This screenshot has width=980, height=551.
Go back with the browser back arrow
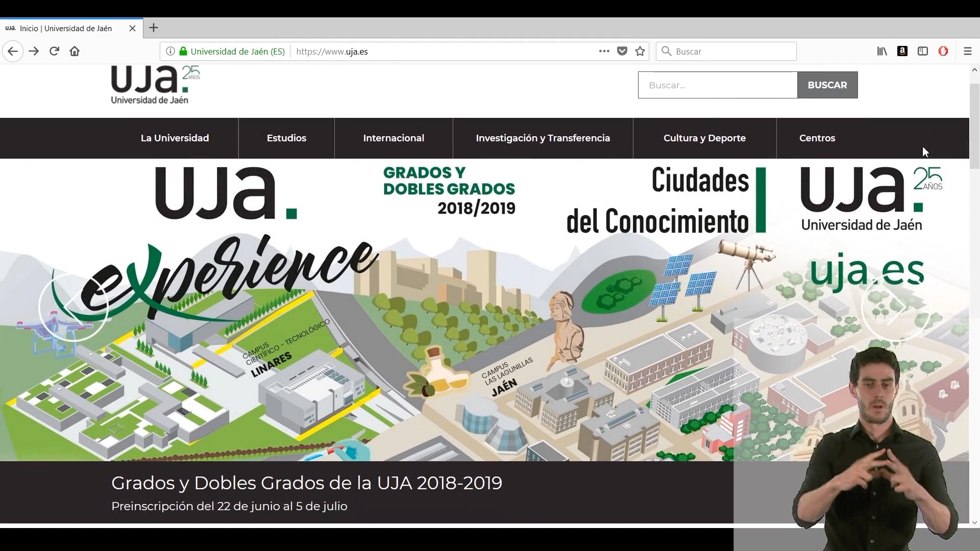pos(13,52)
